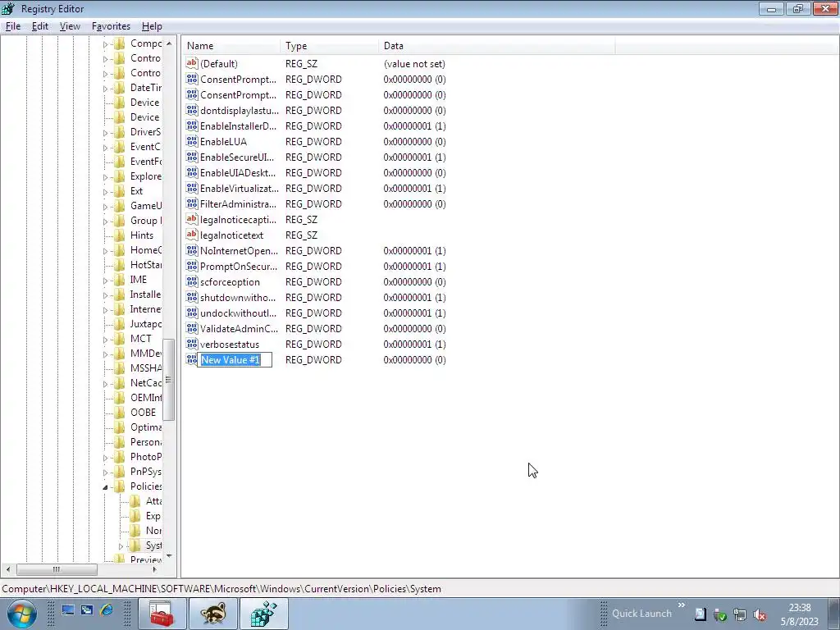840x630 pixels.
Task: Launch Internet Explorer from the taskbar
Action: (107, 609)
